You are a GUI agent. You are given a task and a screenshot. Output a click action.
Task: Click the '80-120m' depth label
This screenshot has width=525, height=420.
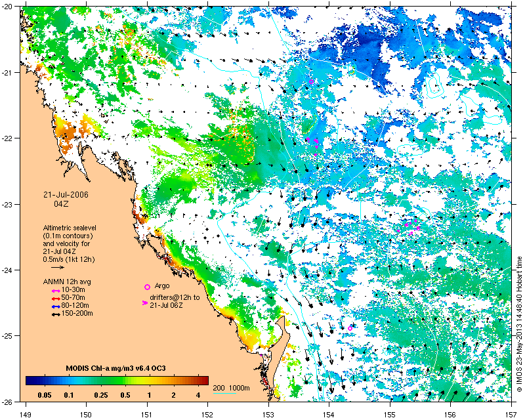pos(75,305)
